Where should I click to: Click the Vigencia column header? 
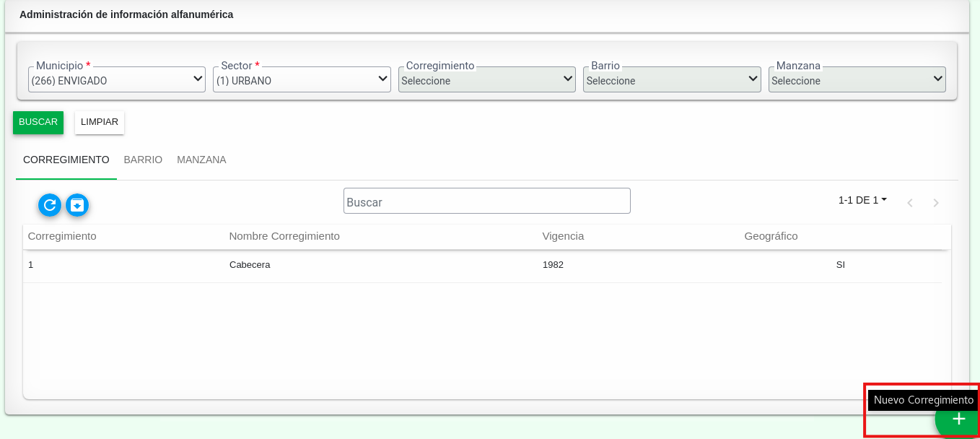tap(563, 236)
